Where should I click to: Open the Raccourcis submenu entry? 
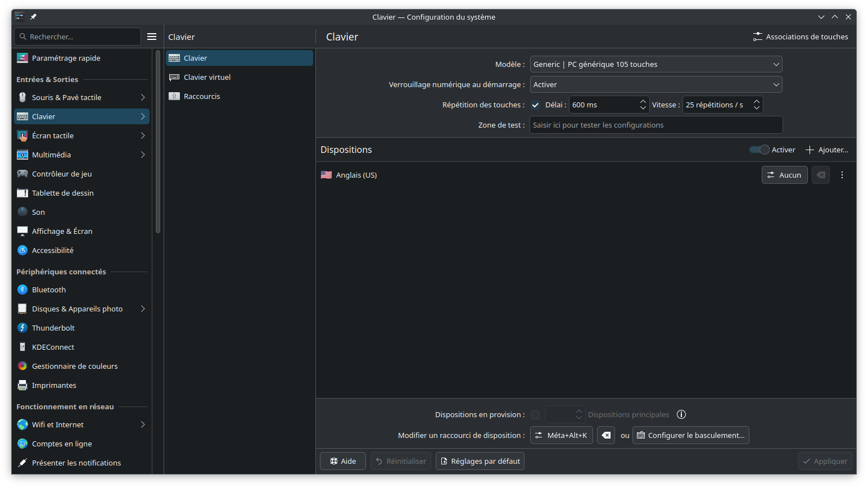click(x=239, y=96)
